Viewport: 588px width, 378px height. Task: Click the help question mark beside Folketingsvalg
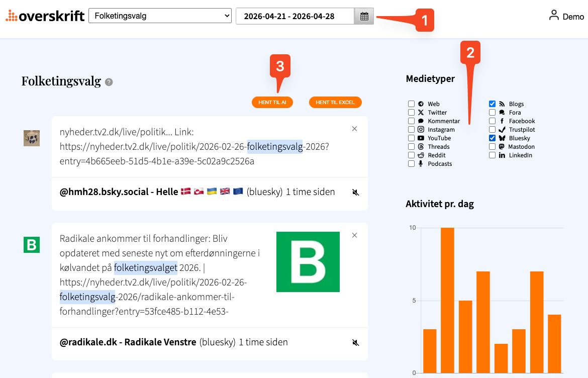(109, 82)
